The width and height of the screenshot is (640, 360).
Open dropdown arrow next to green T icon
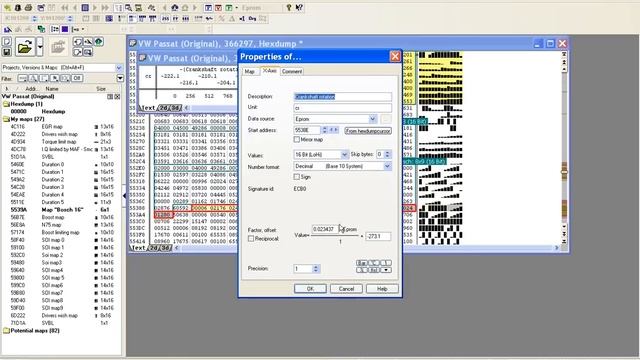[236, 7]
